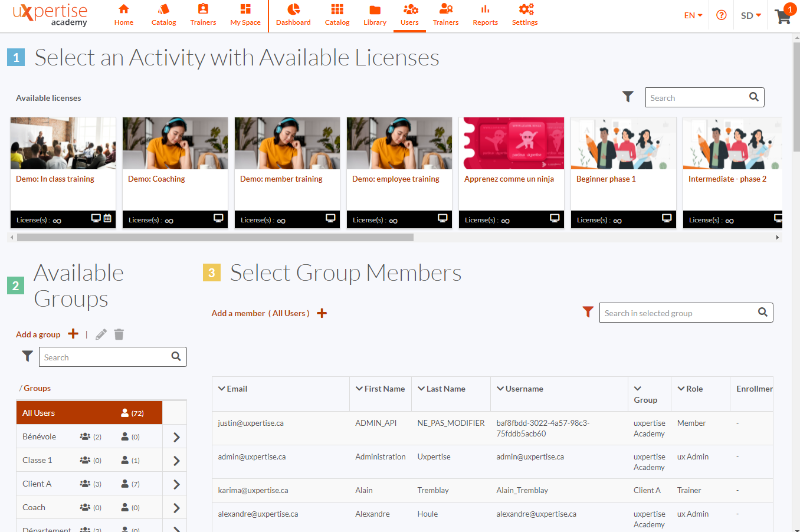The width and height of the screenshot is (800, 532).
Task: Open the SD user account dropdown
Action: (750, 15)
